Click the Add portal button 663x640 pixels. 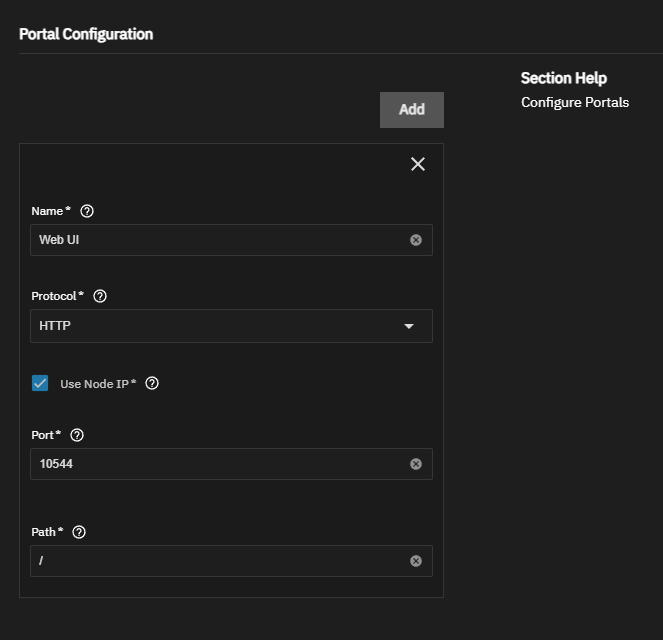(411, 110)
